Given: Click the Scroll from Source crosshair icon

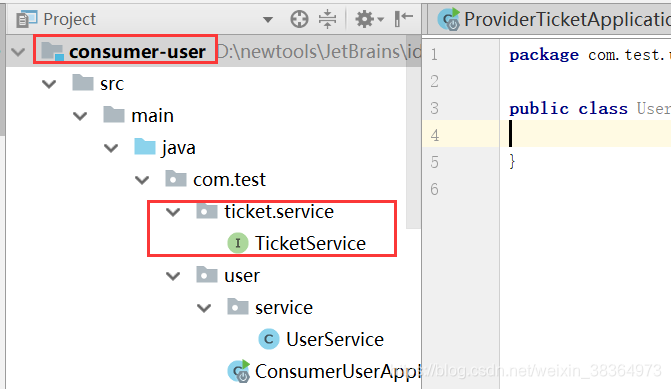Looking at the screenshot, I should coord(299,19).
